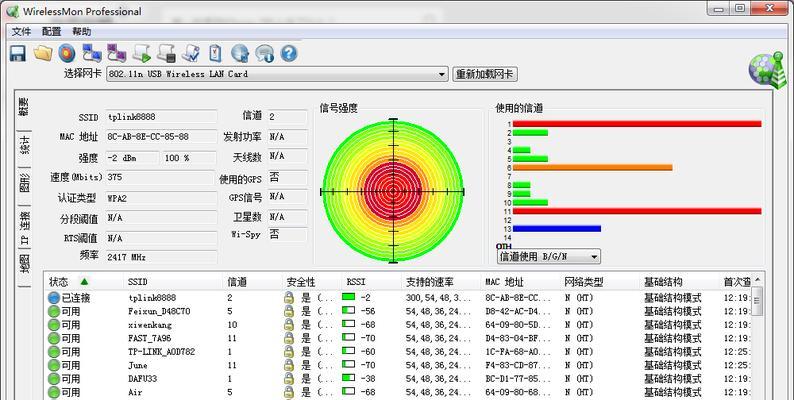Start logging with green play scroll icon
The height and width of the screenshot is (400, 794).
141,53
